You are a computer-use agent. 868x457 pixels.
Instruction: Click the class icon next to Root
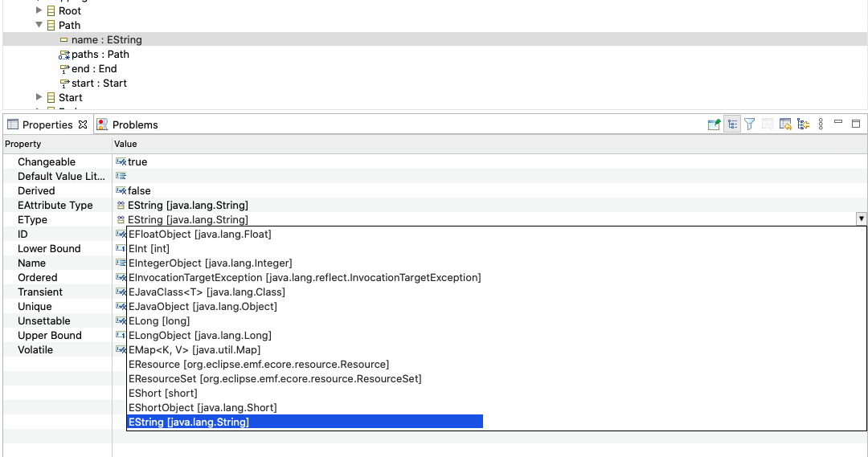tap(51, 11)
